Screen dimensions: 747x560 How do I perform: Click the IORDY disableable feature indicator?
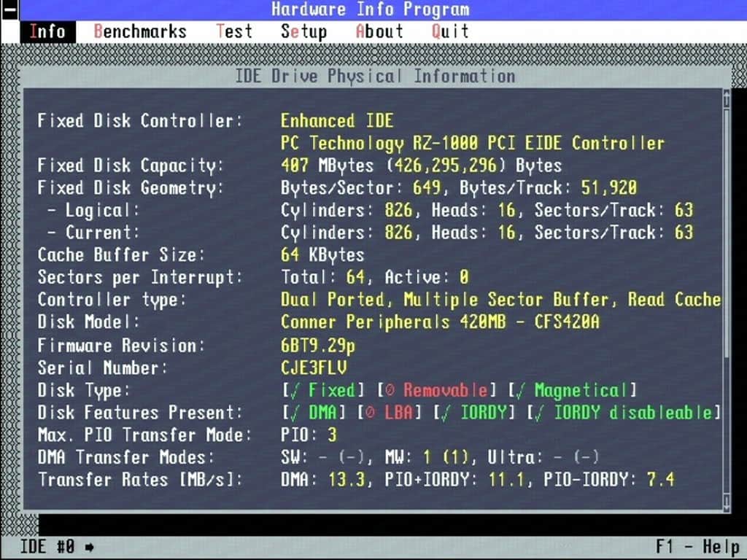pyautogui.click(x=624, y=413)
